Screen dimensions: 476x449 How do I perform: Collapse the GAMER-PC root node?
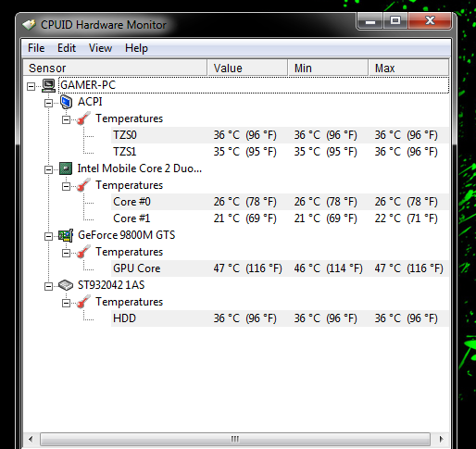click(x=31, y=86)
